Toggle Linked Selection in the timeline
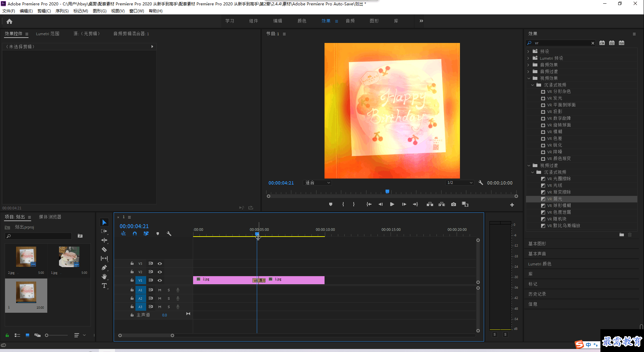Screen dimensions: 644x352 (x=146, y=234)
